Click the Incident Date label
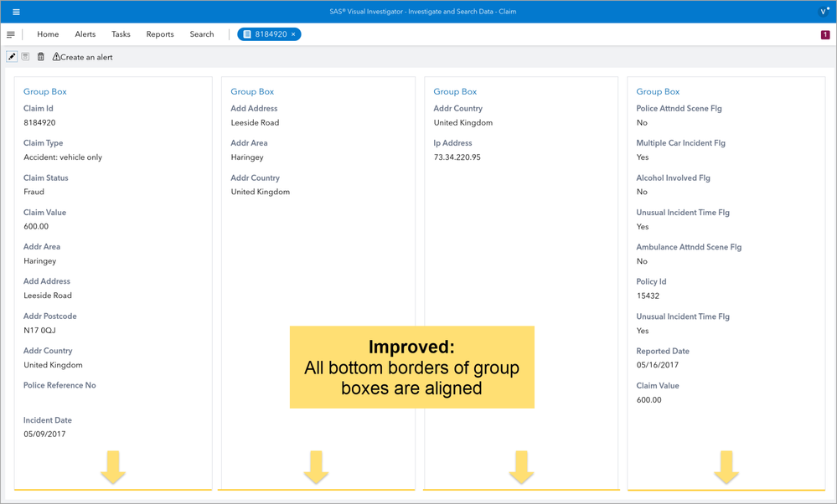 tap(48, 420)
